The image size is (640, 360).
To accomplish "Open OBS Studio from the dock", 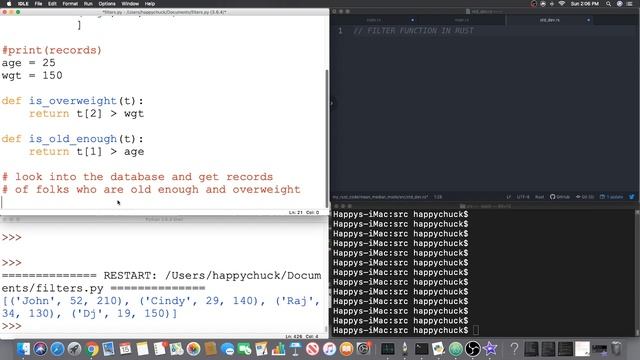I will (x=472, y=349).
